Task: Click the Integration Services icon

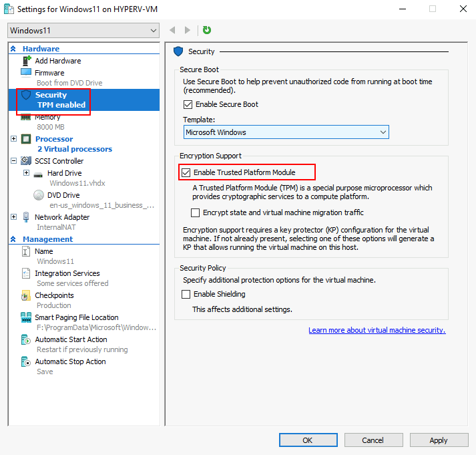Action: [26, 273]
